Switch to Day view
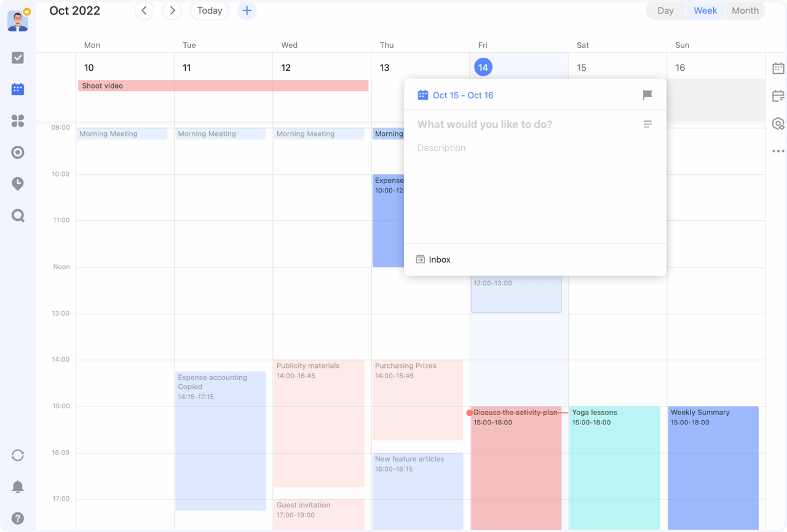787x532 pixels. [x=665, y=10]
